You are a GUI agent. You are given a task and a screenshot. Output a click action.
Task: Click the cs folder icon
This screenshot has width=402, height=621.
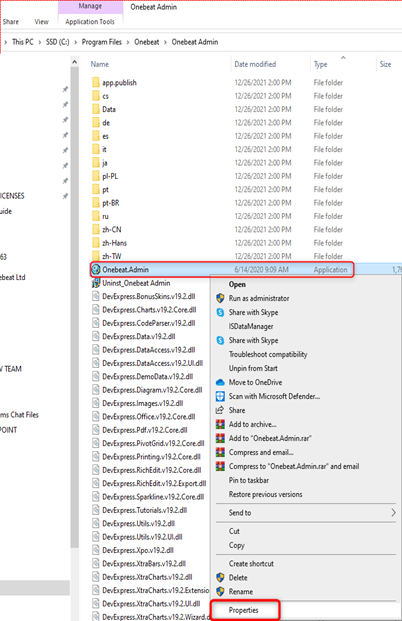click(95, 96)
